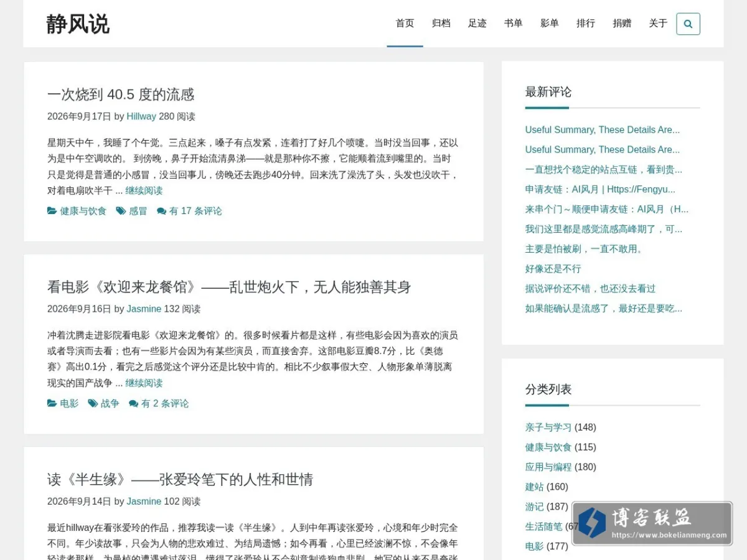Open the 影单 menu item
This screenshot has height=560, width=747.
tap(549, 23)
